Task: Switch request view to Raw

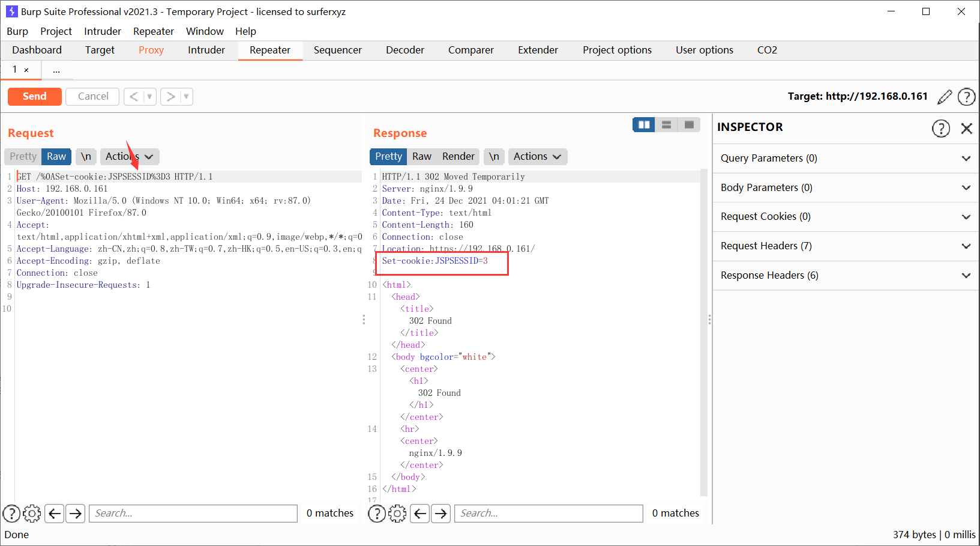Action: 56,157
